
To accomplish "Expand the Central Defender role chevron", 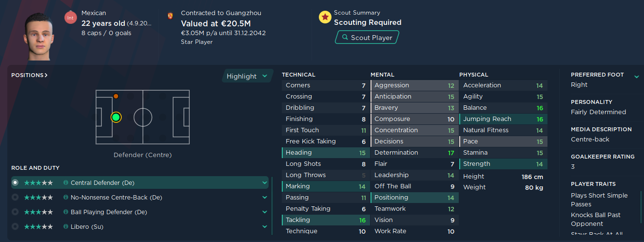I will 265,182.
